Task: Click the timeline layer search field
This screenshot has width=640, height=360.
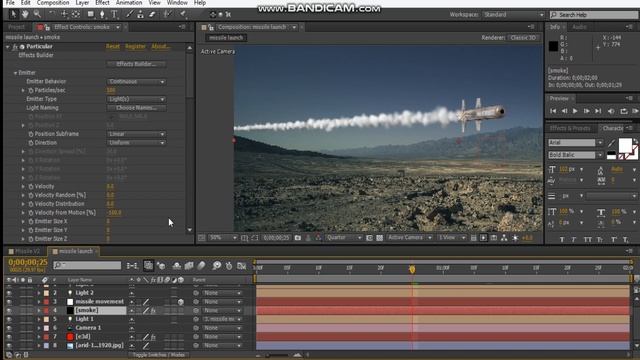Action: coord(87,266)
